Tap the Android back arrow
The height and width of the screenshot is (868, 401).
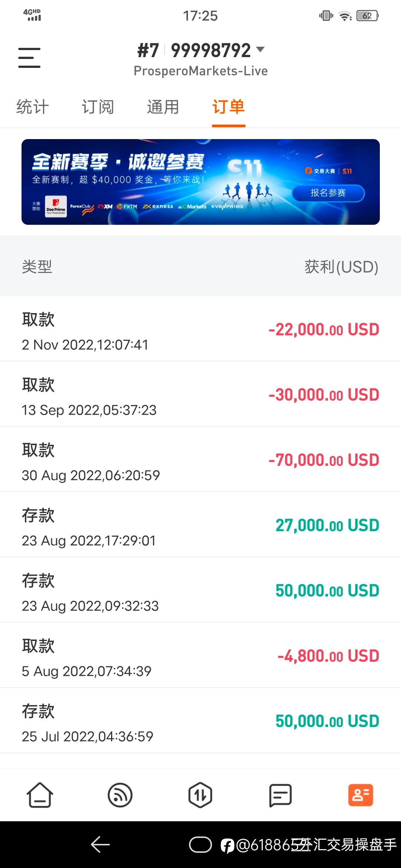[x=100, y=845]
